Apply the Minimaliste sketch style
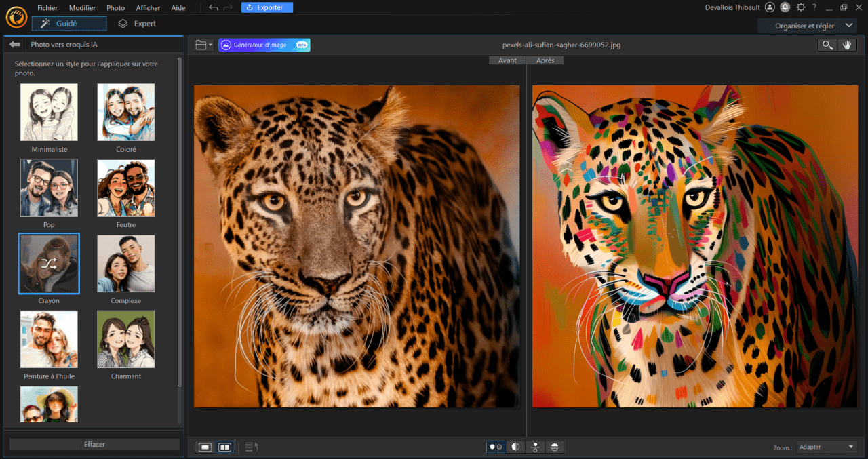Viewport: 868px width, 459px height. (49, 112)
